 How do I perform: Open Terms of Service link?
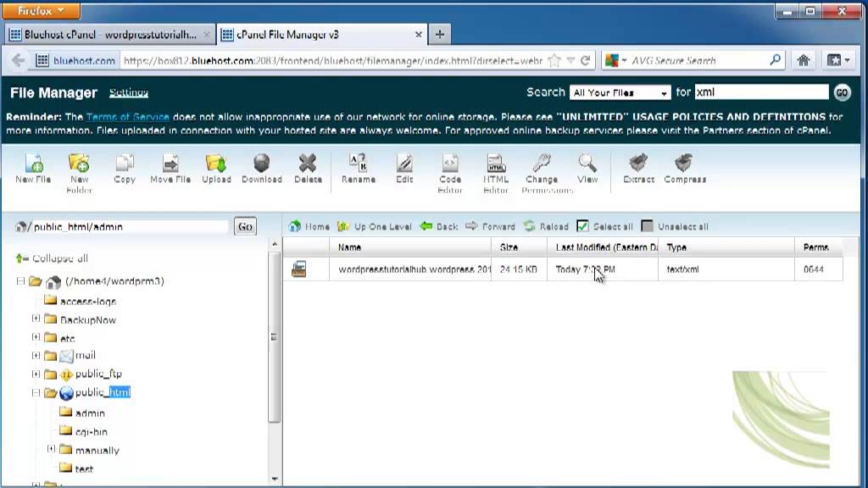pyautogui.click(x=128, y=117)
